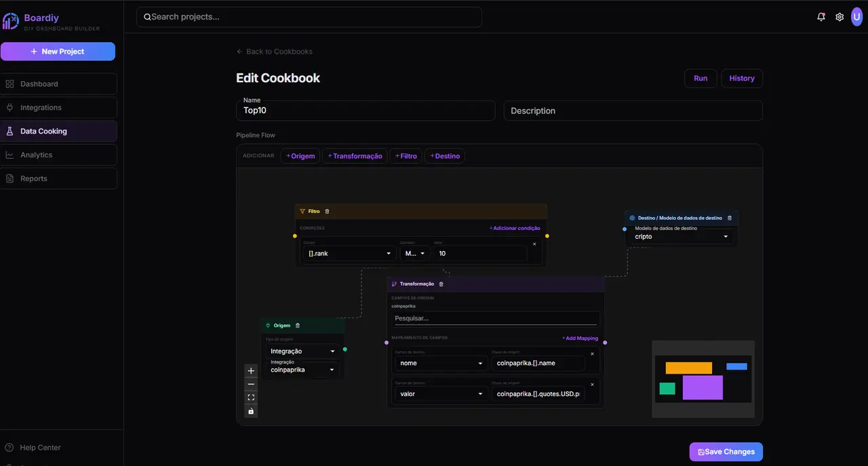Remove the valor field mapping

pyautogui.click(x=592, y=384)
